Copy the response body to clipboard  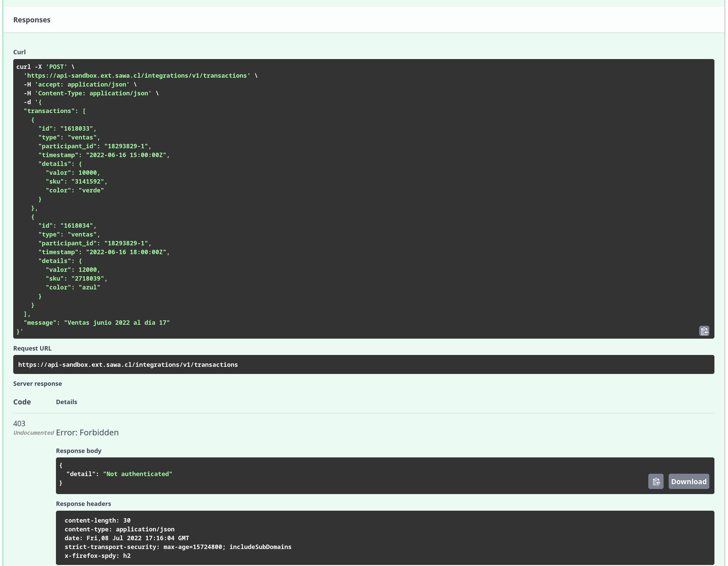[656, 482]
